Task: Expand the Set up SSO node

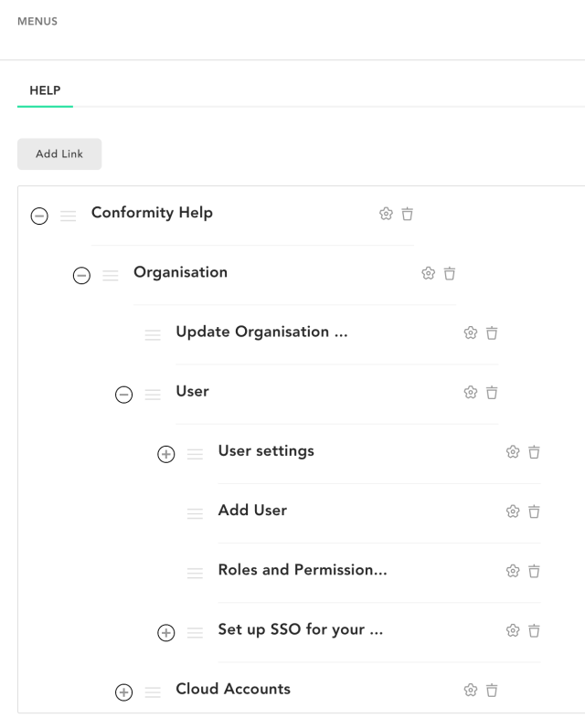Action: [x=165, y=633]
